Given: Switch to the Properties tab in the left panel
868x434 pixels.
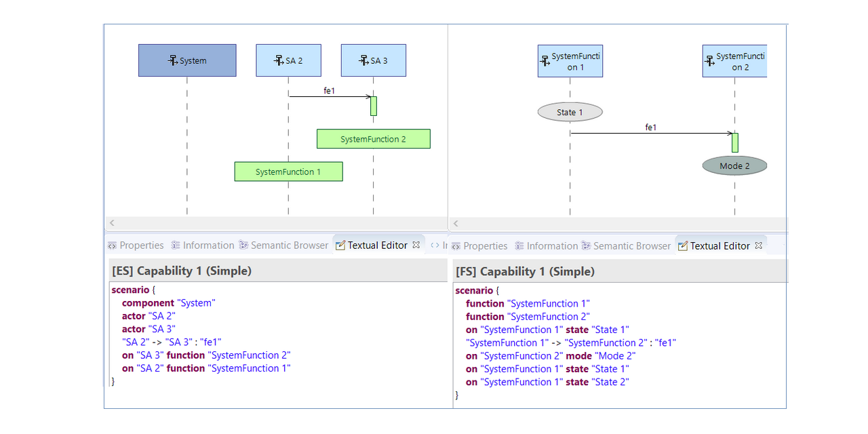Looking at the screenshot, I should click(141, 245).
